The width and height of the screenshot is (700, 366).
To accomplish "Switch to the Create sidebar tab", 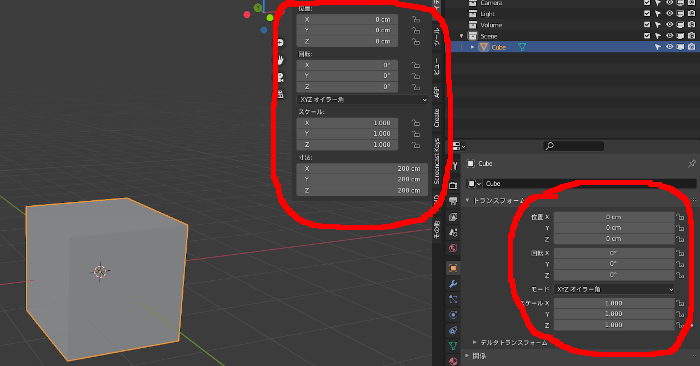I will 436,118.
